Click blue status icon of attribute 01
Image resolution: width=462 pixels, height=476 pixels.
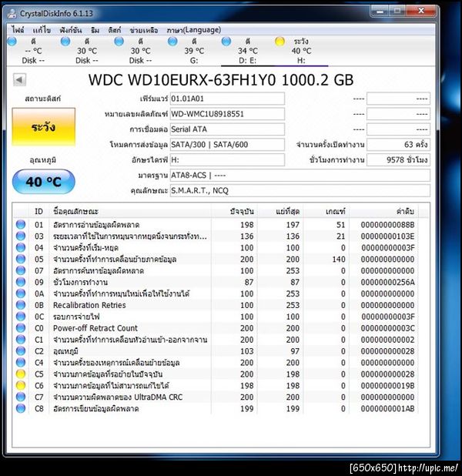click(x=21, y=225)
